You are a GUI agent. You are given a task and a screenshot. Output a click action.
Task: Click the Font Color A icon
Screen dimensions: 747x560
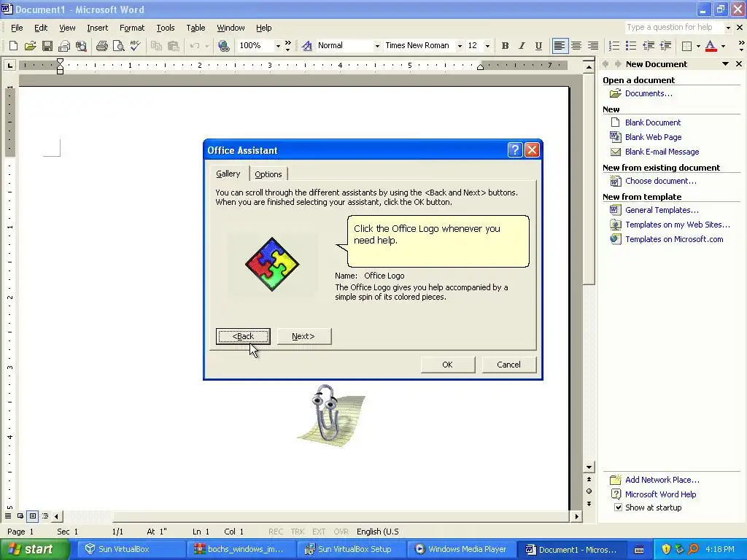point(711,46)
